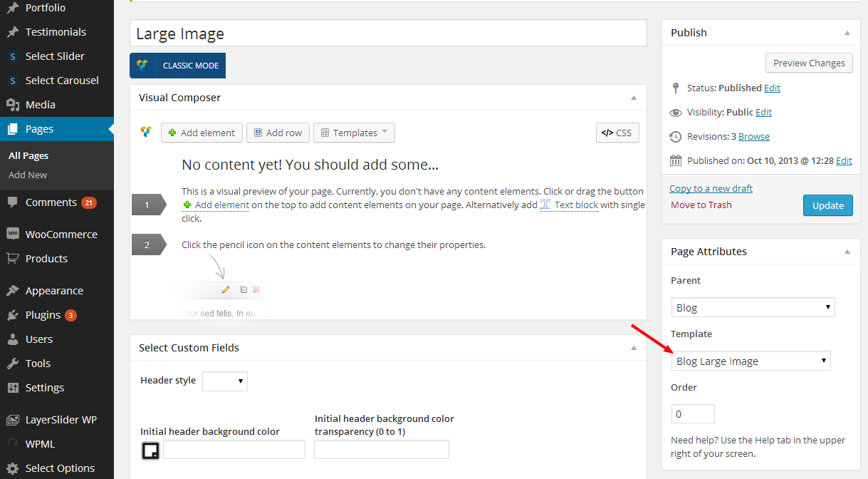868x479 pixels.
Task: Open the header background color picker
Action: (150, 450)
